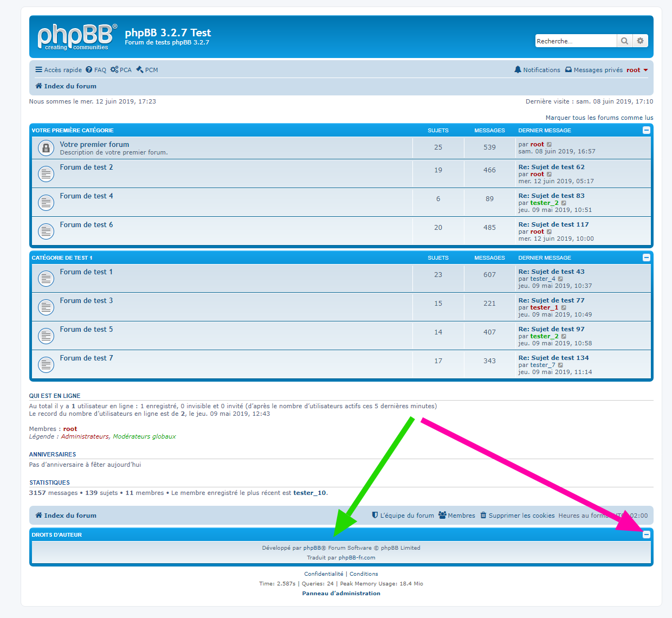Collapse the Catégorie de test 1 section

(x=646, y=257)
